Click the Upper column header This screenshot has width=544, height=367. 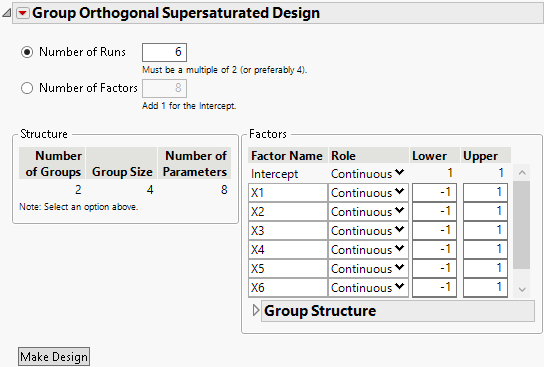coord(486,156)
